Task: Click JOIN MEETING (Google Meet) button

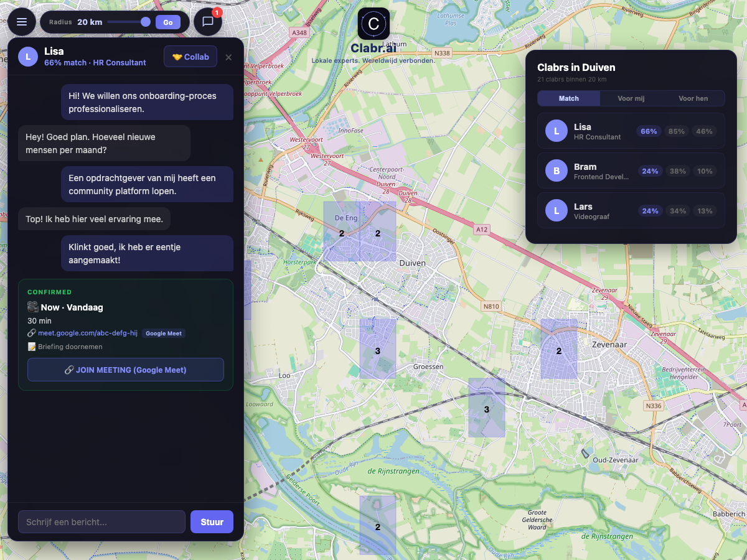Action: click(x=126, y=370)
